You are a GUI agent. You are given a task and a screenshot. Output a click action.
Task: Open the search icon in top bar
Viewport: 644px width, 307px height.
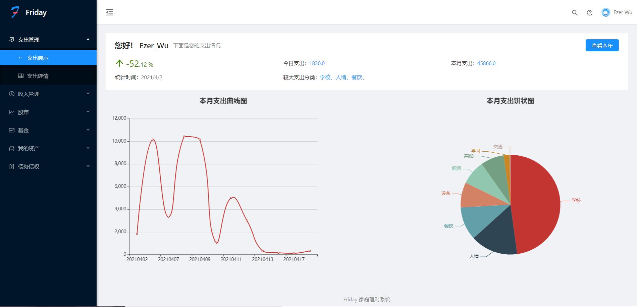click(x=575, y=12)
